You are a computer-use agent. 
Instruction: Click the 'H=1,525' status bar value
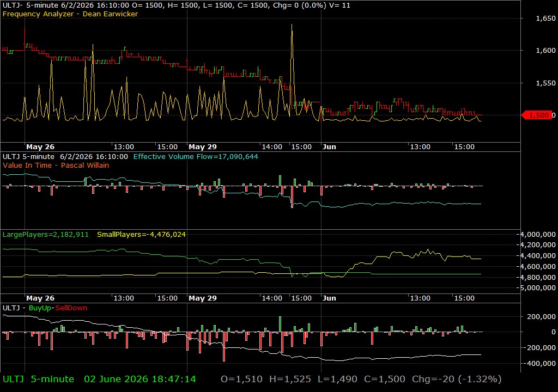(x=290, y=379)
